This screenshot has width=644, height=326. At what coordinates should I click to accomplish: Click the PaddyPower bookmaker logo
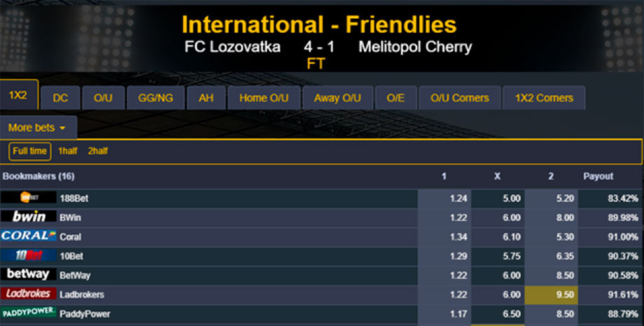[x=29, y=313]
